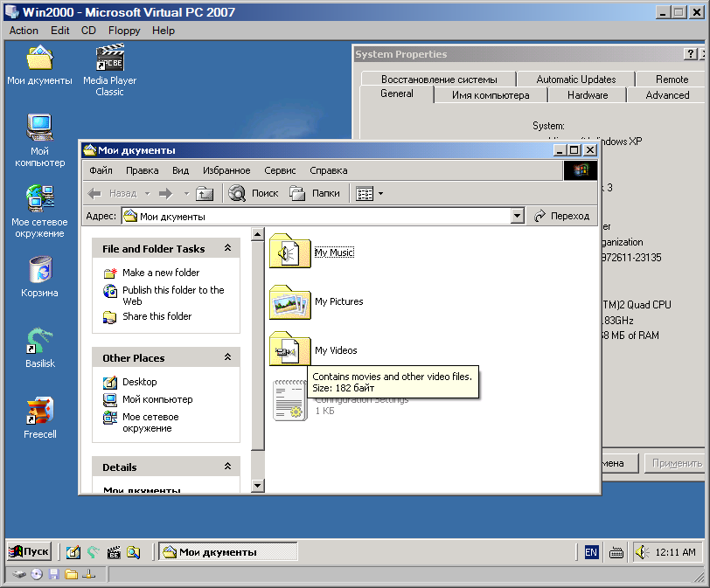Collapse File and Folder Tasks panel
This screenshot has height=588, width=710.
(227, 248)
